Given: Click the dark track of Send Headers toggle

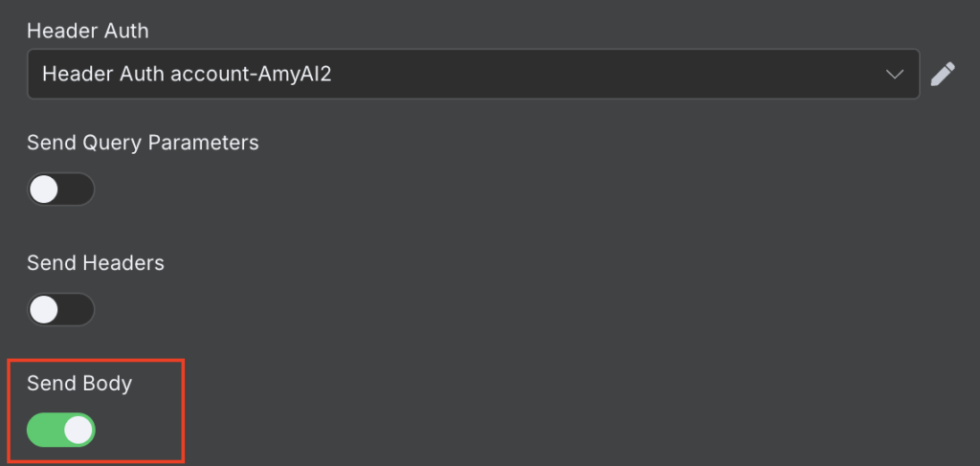Looking at the screenshot, I should 77,309.
